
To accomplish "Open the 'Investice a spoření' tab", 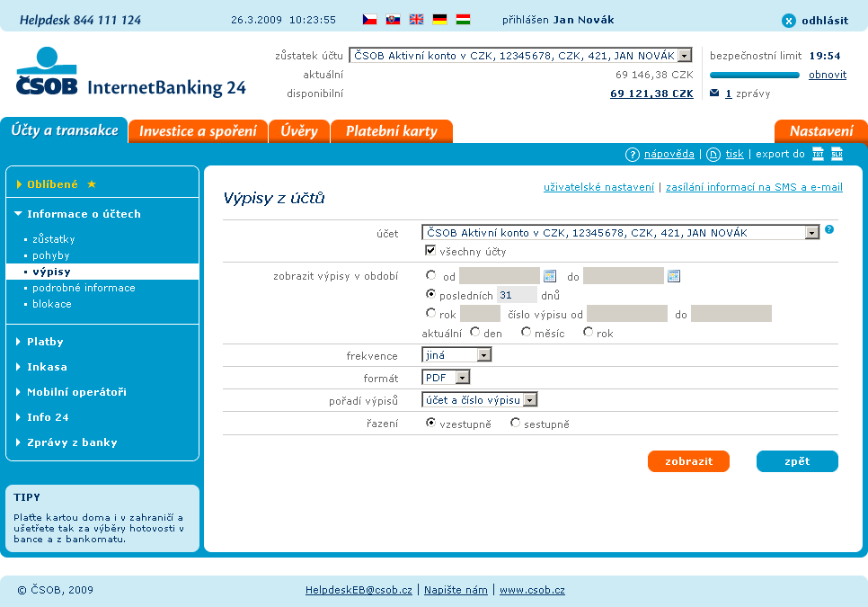I will pyautogui.click(x=198, y=131).
